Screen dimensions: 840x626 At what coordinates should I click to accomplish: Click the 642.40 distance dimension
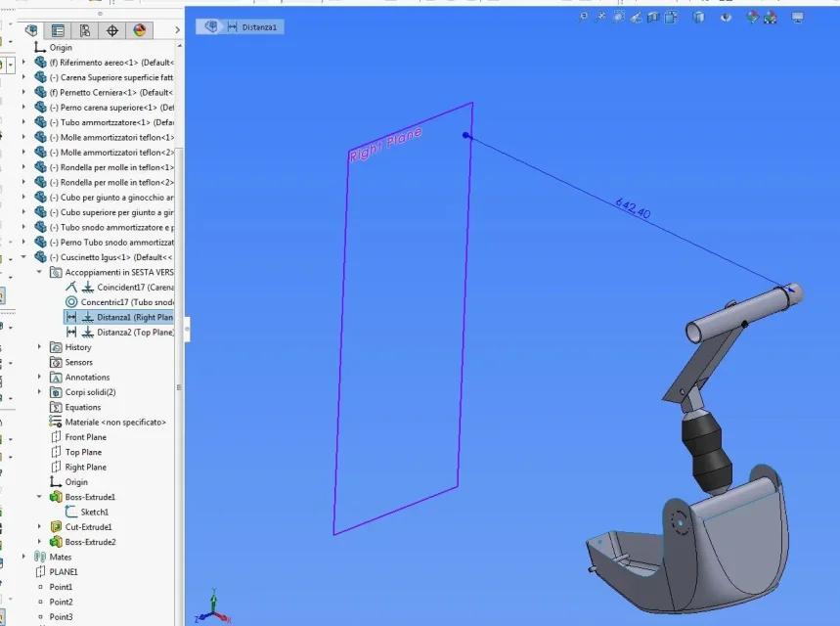point(633,207)
